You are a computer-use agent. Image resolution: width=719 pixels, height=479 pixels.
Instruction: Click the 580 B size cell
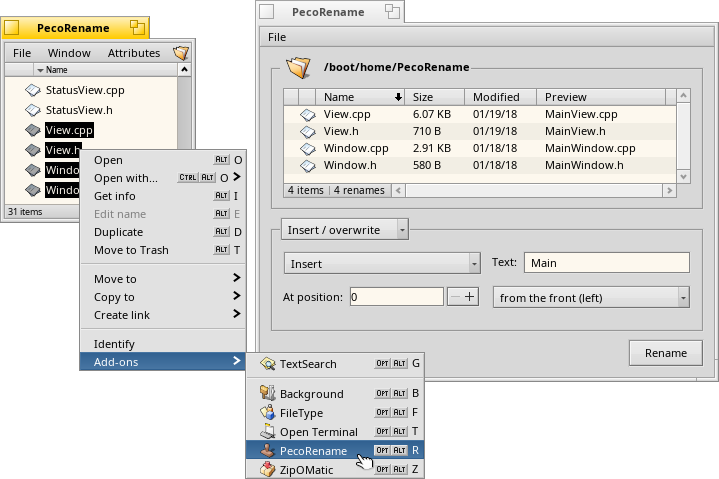[426, 165]
